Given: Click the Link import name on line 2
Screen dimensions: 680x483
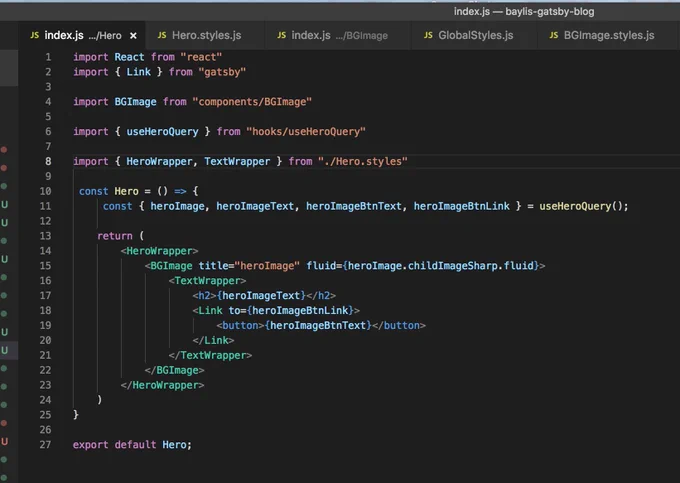Looking at the screenshot, I should click(138, 72).
